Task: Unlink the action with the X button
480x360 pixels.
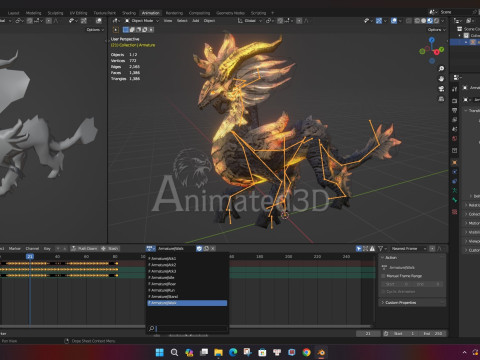Action: pos(213,248)
